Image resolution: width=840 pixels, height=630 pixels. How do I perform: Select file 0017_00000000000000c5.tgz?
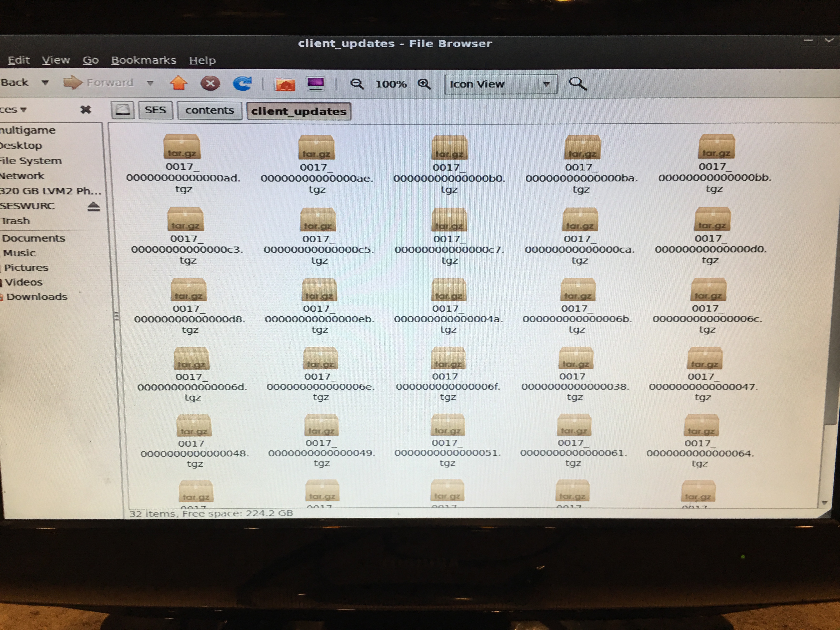[319, 236]
